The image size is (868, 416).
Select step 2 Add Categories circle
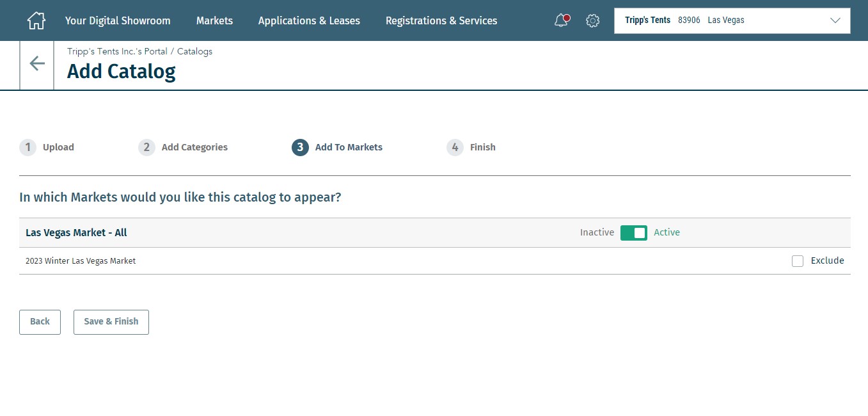(x=146, y=147)
